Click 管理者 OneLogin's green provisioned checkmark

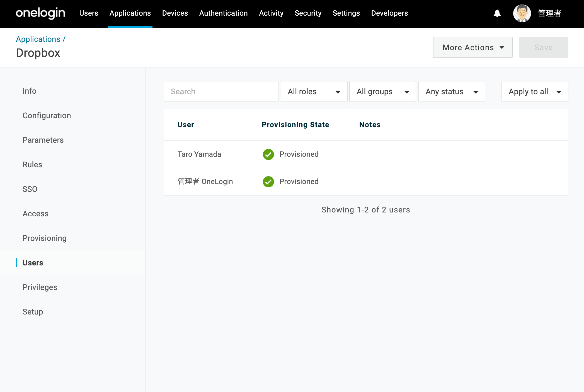pyautogui.click(x=268, y=182)
